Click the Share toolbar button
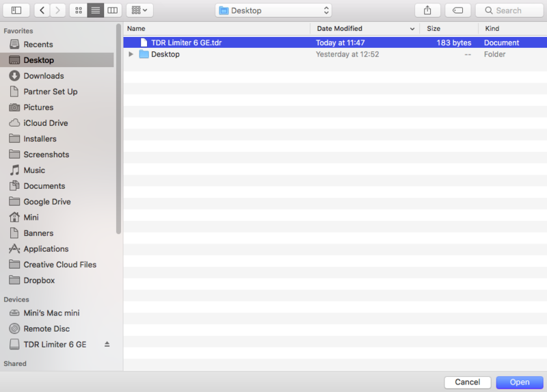The width and height of the screenshot is (547, 392). [x=427, y=10]
